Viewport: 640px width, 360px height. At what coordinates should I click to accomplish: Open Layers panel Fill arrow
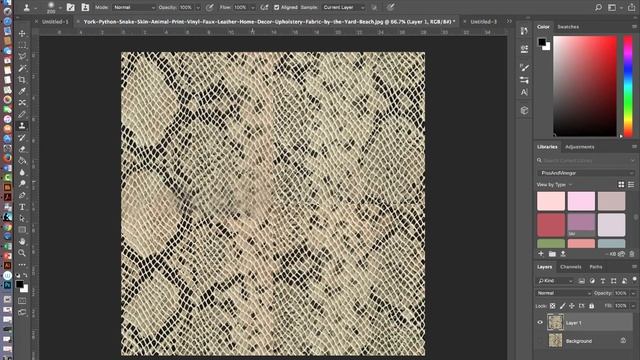(633, 306)
